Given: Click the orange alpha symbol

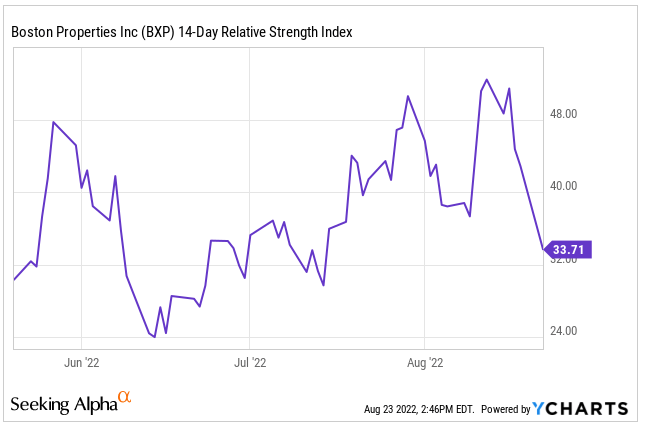Looking at the screenshot, I should (x=125, y=398).
